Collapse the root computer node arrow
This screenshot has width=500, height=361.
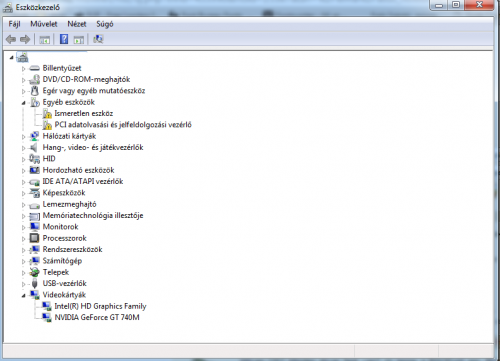click(x=12, y=58)
